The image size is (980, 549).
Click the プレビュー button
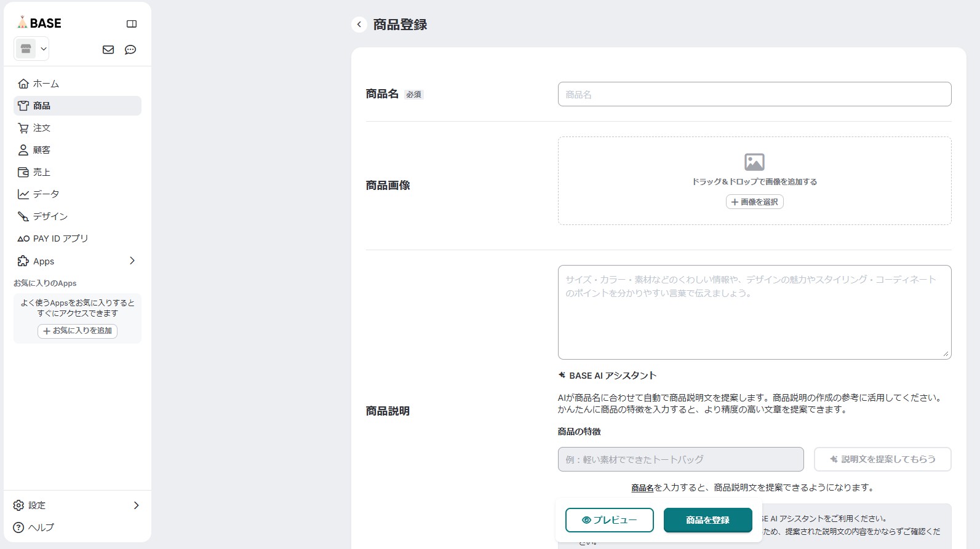[609, 520]
